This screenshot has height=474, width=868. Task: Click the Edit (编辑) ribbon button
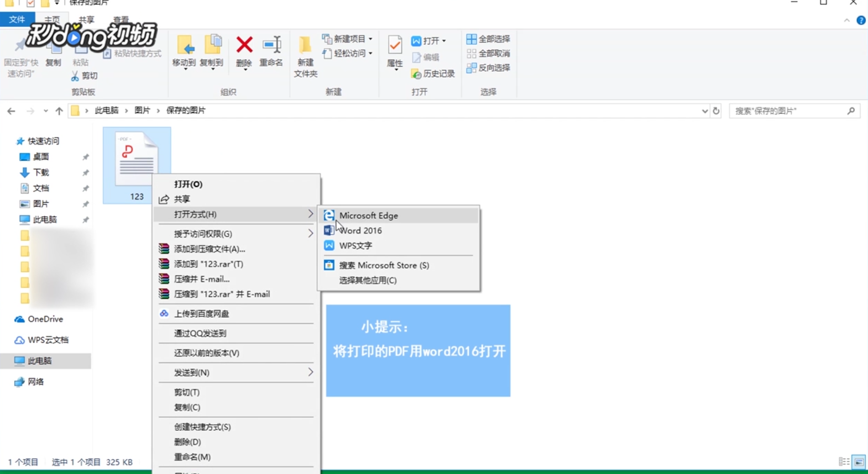point(426,57)
